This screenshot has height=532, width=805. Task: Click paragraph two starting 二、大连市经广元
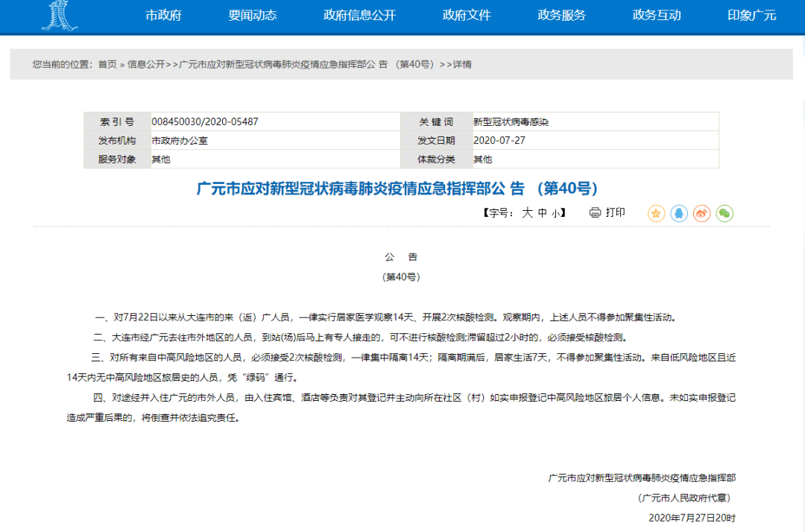coord(361,338)
